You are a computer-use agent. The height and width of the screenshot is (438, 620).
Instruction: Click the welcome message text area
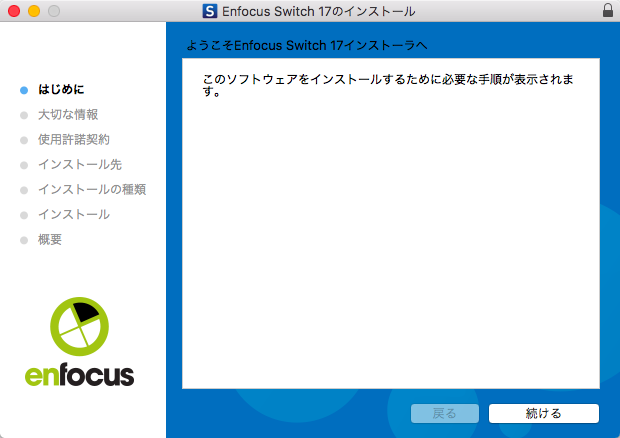point(388,85)
